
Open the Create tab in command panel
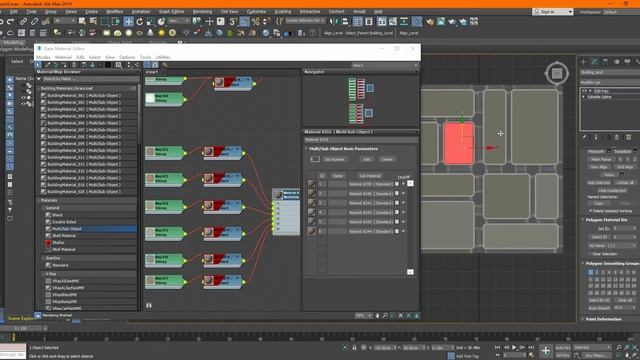pyautogui.click(x=583, y=62)
